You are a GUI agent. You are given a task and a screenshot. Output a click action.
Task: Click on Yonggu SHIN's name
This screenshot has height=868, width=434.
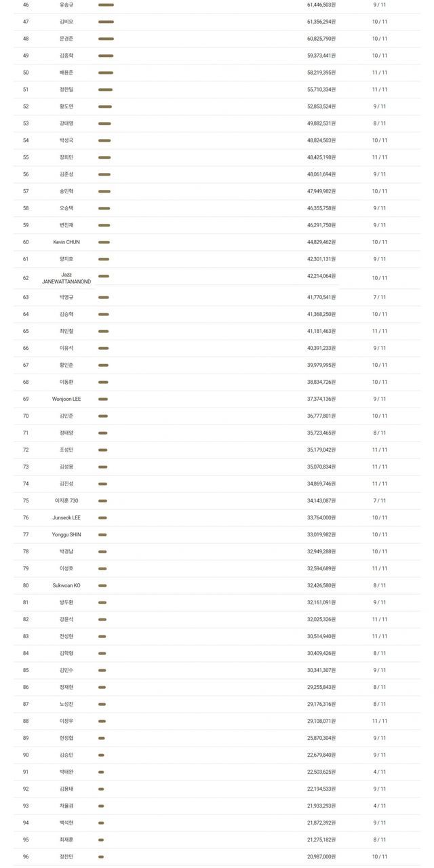(x=66, y=534)
